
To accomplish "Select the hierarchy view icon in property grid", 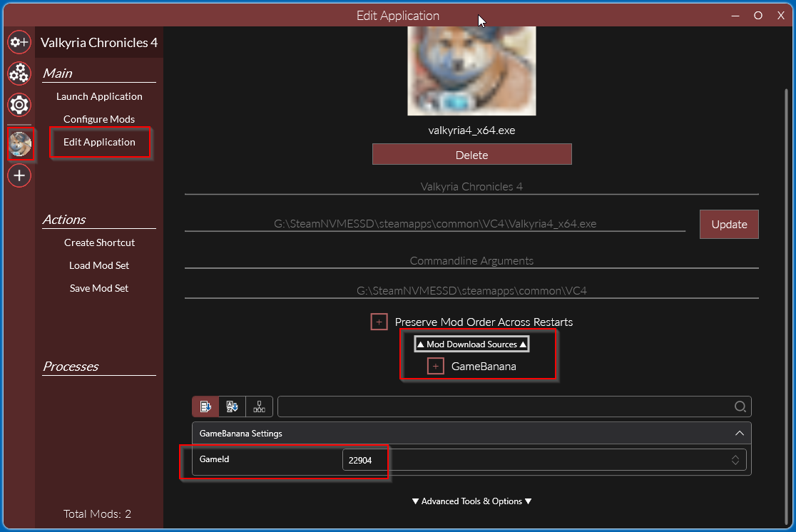I will point(259,406).
